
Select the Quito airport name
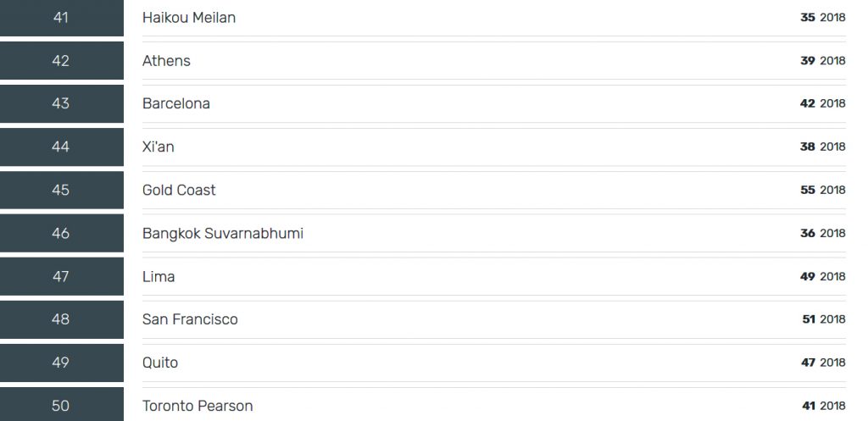tap(160, 363)
